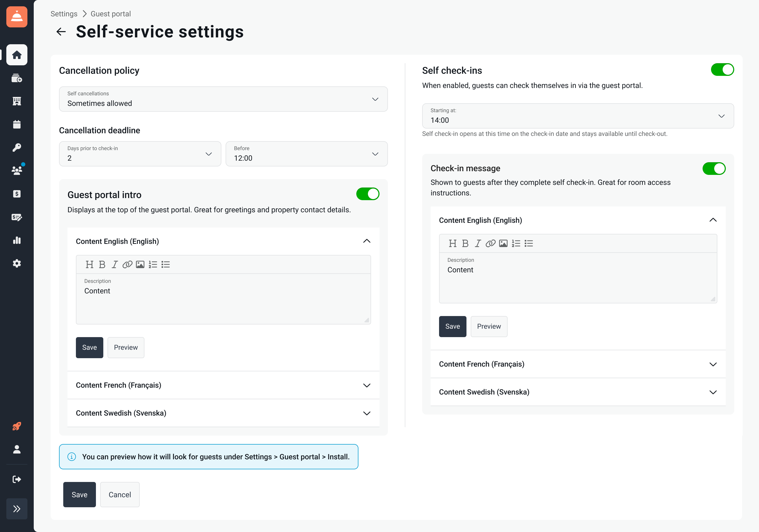
Task: Apply bold in Check-in message editor
Action: [x=465, y=244]
